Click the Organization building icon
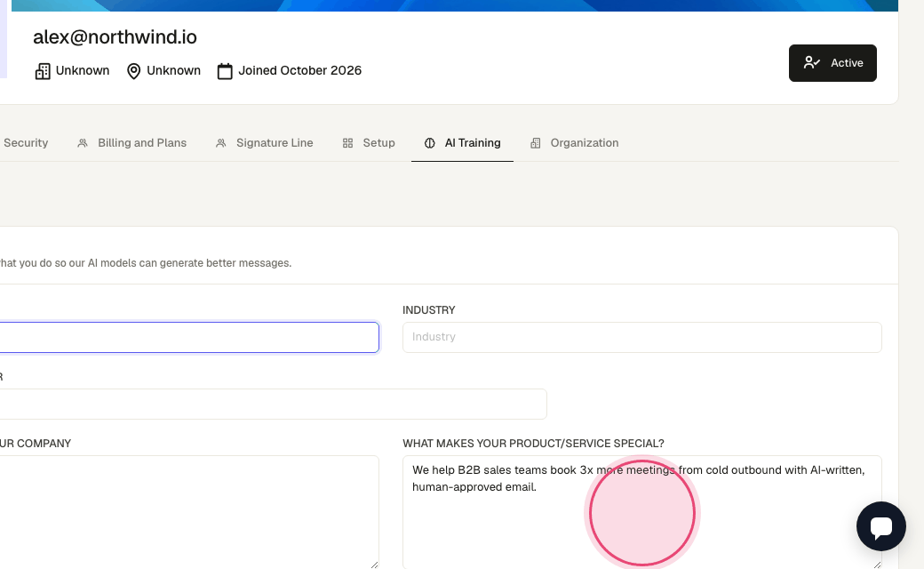The height and width of the screenshot is (569, 924). pyautogui.click(x=535, y=143)
